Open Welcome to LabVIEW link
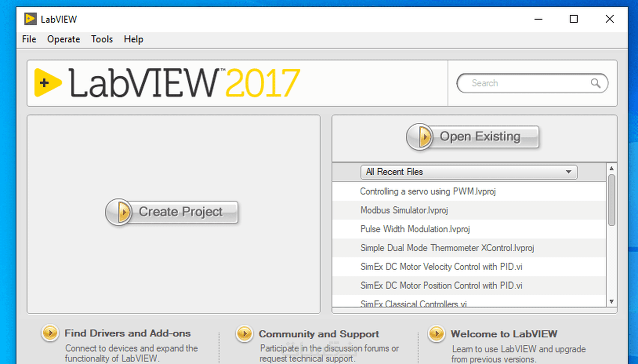The image size is (638, 364). pyautogui.click(x=504, y=334)
